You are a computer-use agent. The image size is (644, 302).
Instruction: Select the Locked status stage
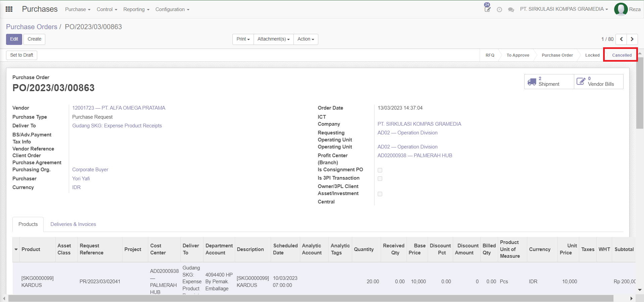(592, 55)
